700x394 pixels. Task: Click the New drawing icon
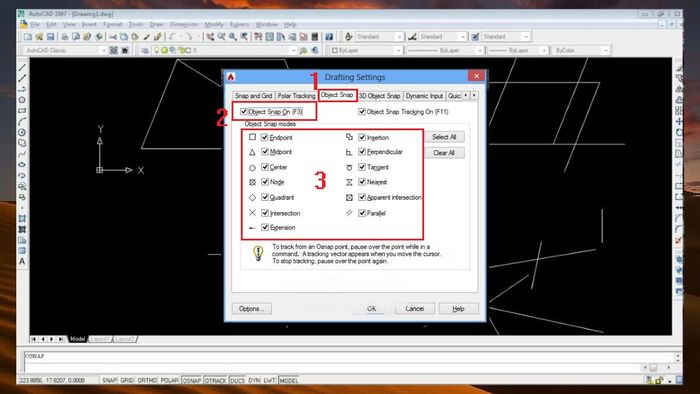pos(28,37)
